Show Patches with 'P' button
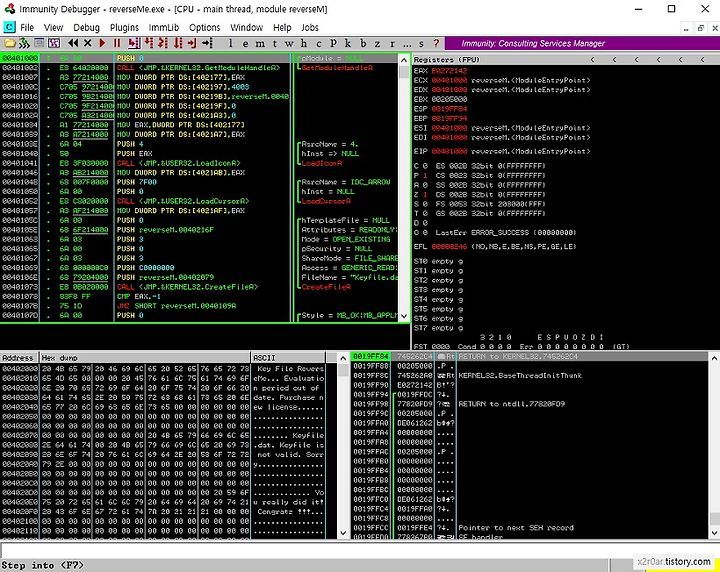Viewport: 720px width, 572px height. 333,43
